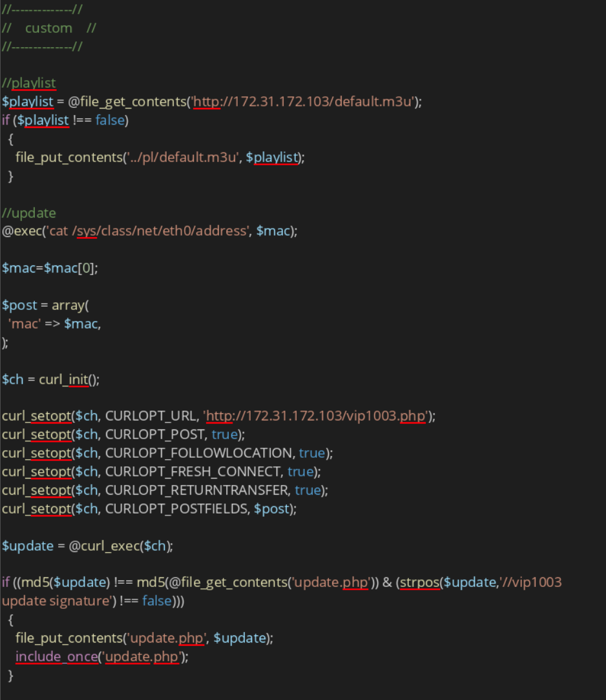Click the include_once statement
The width and height of the screenshot is (606, 700).
coord(57,657)
